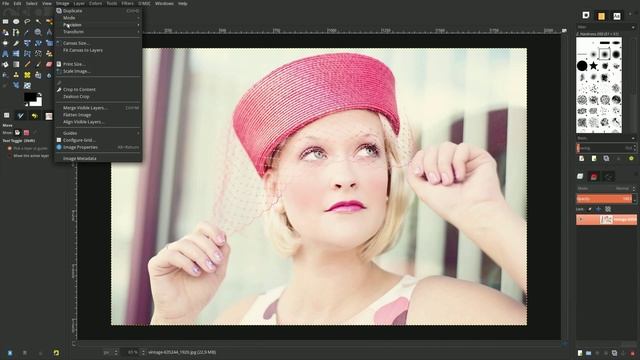Open the Layer menu
The image size is (640, 360).
pos(79,3)
